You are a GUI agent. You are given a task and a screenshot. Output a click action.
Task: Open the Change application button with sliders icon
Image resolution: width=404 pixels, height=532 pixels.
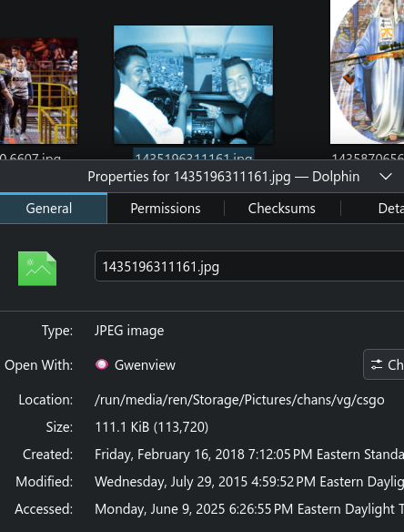[x=384, y=364]
